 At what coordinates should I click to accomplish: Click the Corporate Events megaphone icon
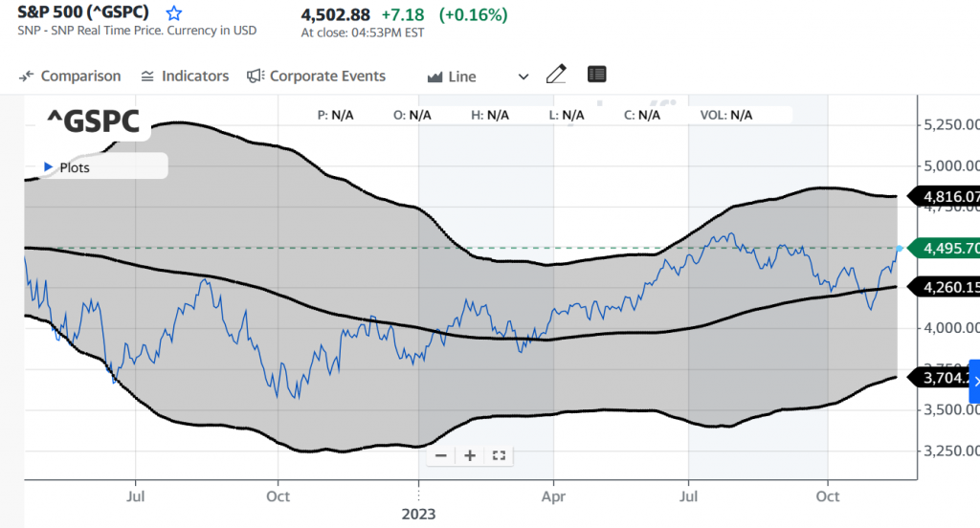(255, 77)
